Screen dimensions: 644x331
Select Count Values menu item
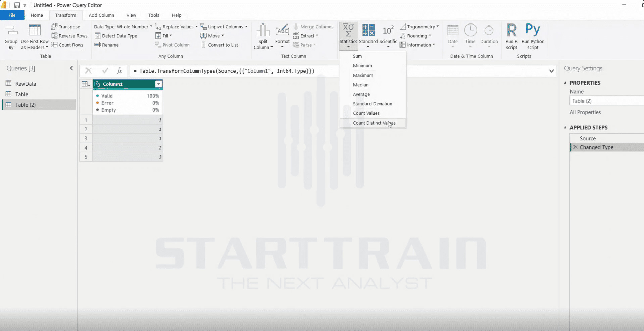373,113
